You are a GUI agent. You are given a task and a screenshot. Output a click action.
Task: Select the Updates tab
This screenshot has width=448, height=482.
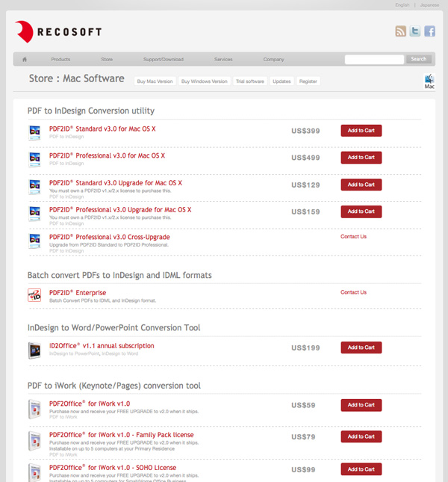(x=281, y=81)
